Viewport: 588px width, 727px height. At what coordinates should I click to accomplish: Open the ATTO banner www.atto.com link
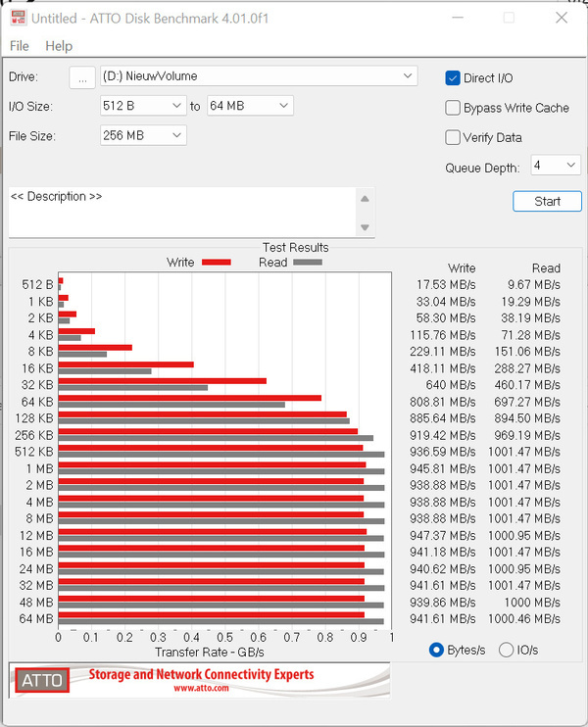click(x=201, y=688)
